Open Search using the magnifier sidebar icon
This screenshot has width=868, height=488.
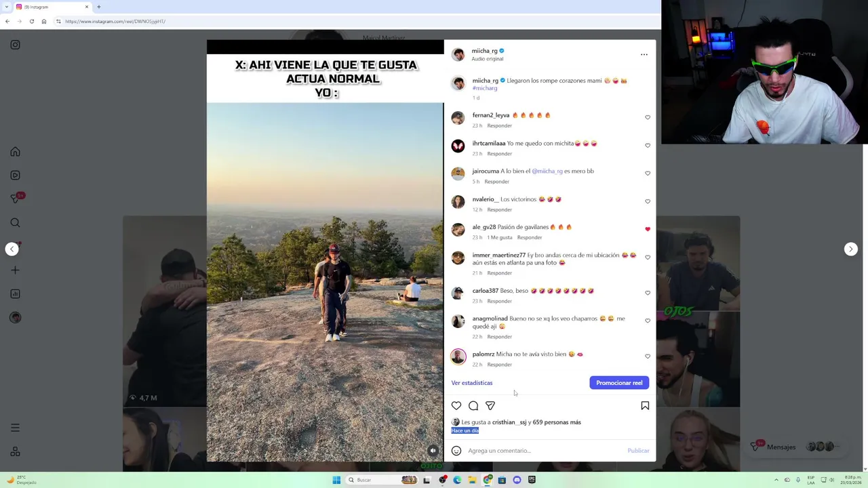15,222
